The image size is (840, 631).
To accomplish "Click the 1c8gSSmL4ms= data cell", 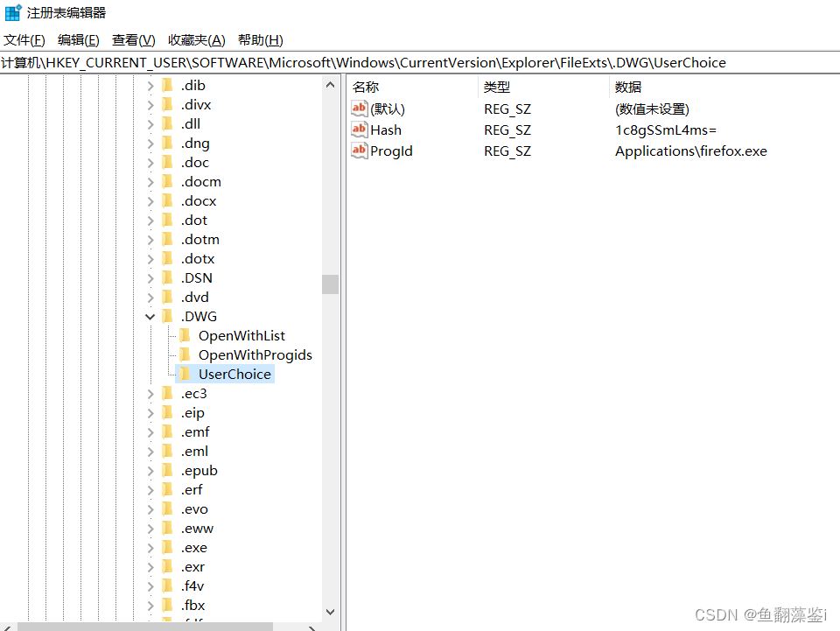I will pyautogui.click(x=665, y=130).
